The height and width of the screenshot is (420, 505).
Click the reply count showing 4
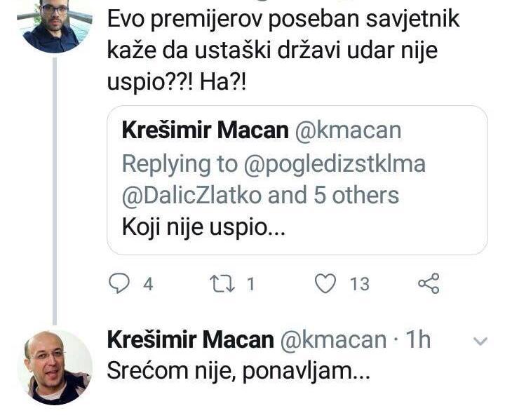coord(148,284)
